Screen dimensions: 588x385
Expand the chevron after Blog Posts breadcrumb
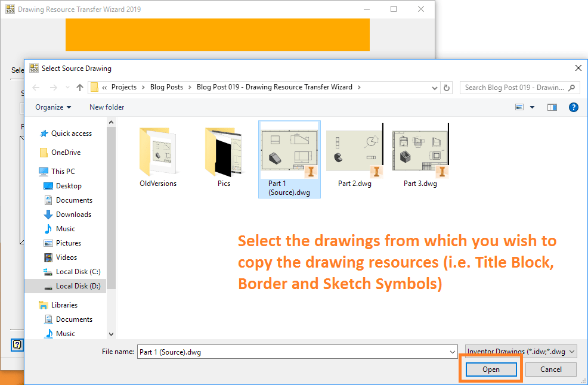click(190, 88)
